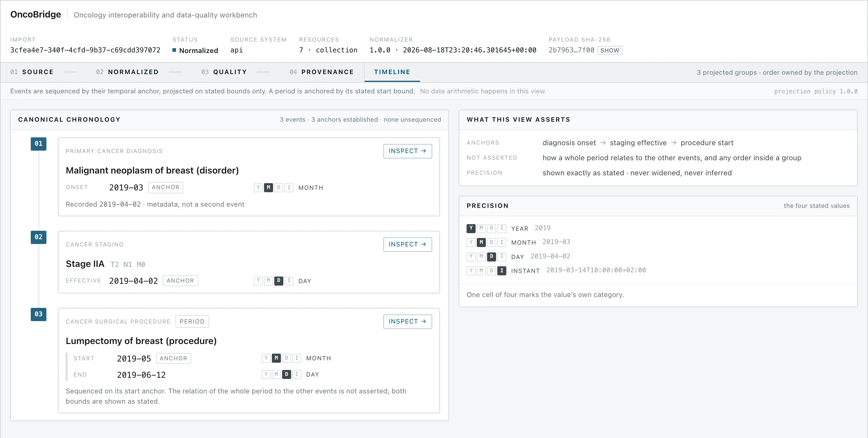Click the PERIOD tag on surgical procedure
The width and height of the screenshot is (868, 438).
(x=192, y=321)
